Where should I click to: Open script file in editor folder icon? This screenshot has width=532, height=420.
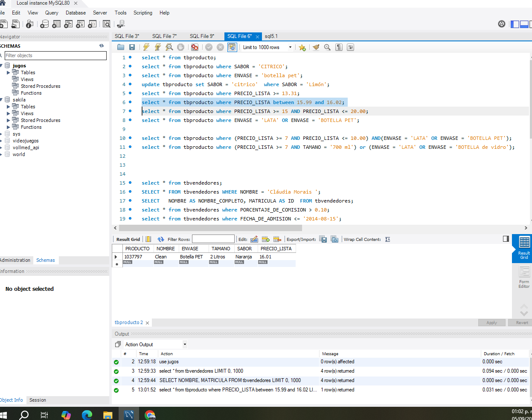click(x=121, y=47)
